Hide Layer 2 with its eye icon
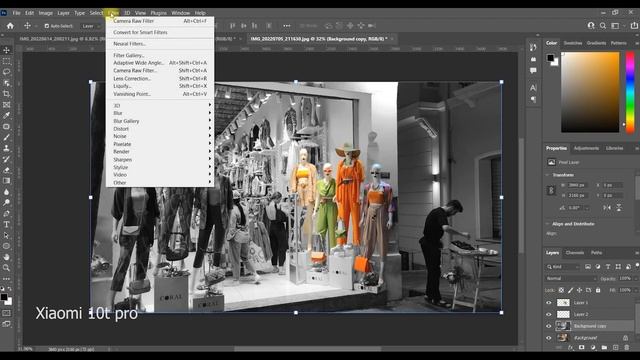This screenshot has width=640, height=360. [x=549, y=314]
